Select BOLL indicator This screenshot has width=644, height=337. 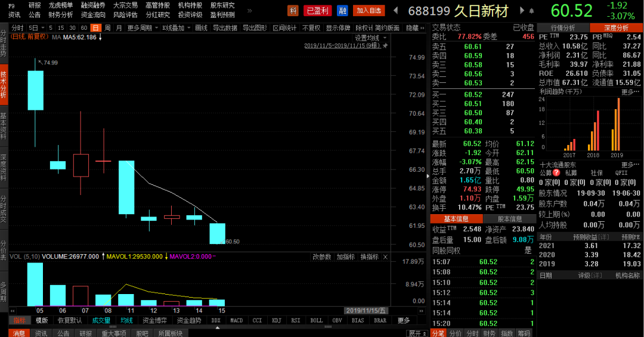pos(316,320)
